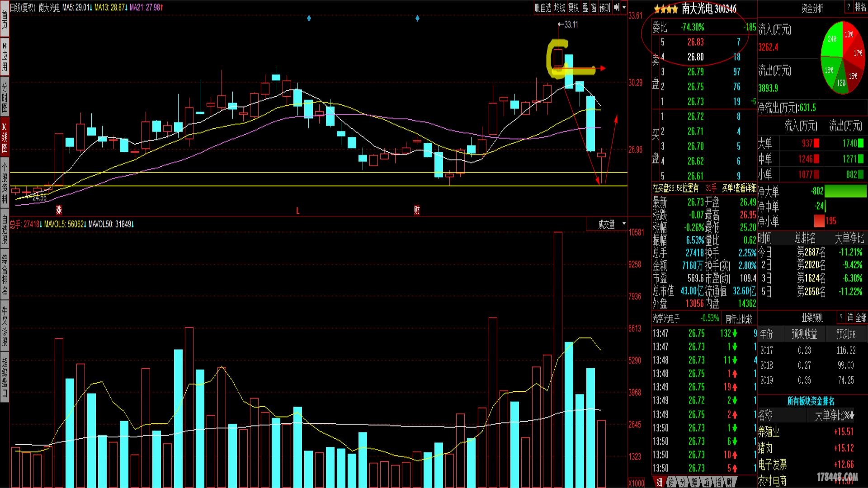
Task: Click the 光学光电子 sector link
Action: coord(666,319)
